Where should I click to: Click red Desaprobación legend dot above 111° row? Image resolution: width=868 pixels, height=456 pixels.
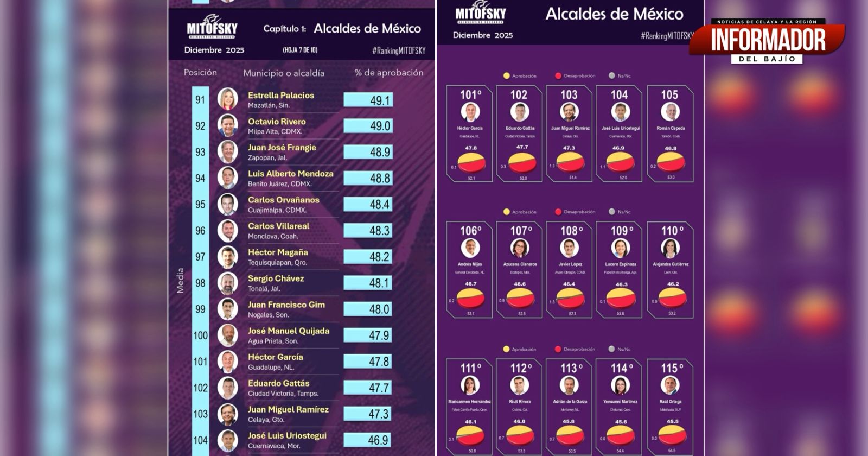point(558,349)
